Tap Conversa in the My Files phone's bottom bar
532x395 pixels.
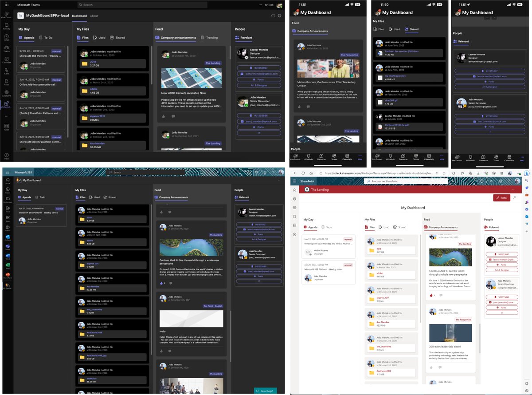[x=403, y=157]
